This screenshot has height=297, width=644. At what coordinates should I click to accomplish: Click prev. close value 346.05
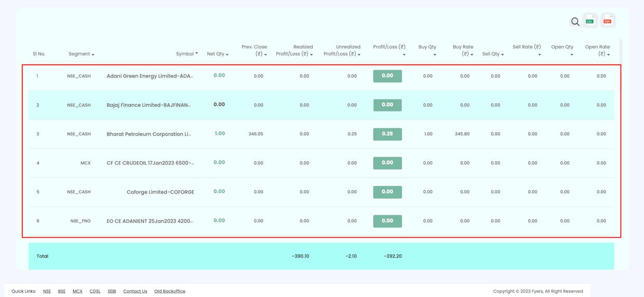(x=256, y=134)
